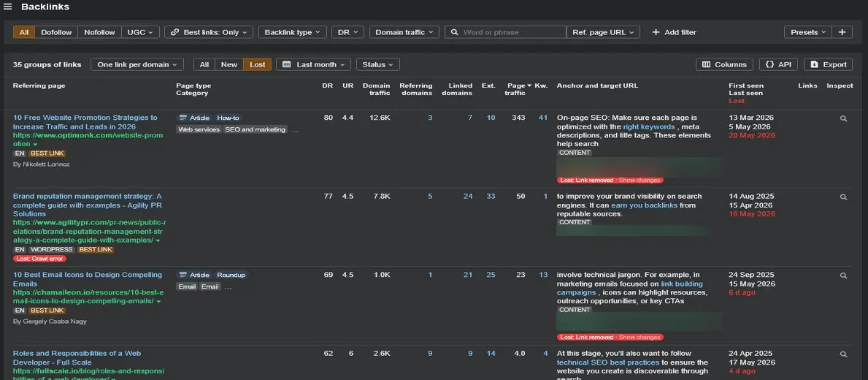Click referring domains value 3

430,118
